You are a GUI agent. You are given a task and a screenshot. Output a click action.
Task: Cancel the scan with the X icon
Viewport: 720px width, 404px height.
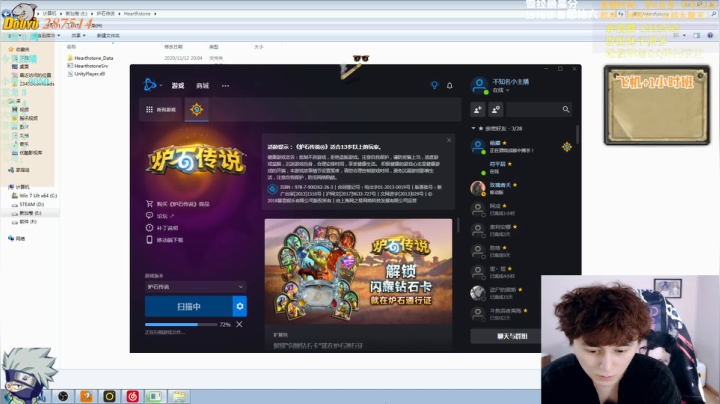pyautogui.click(x=239, y=324)
